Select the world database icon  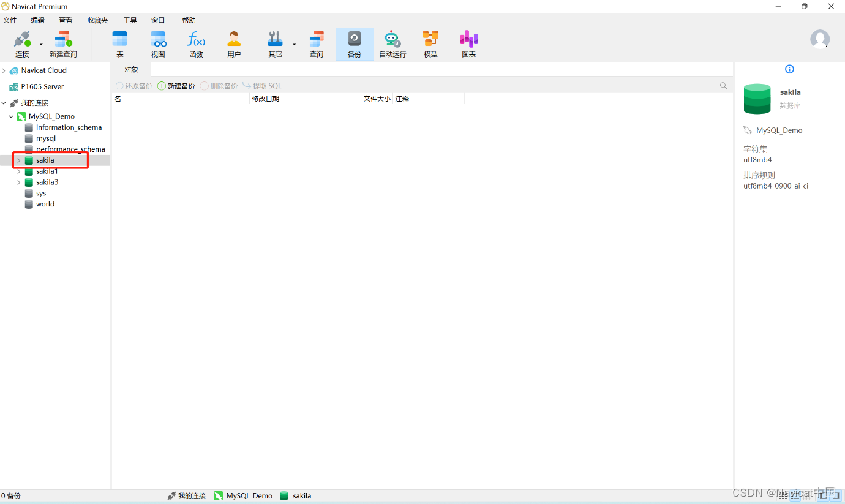[x=29, y=205]
